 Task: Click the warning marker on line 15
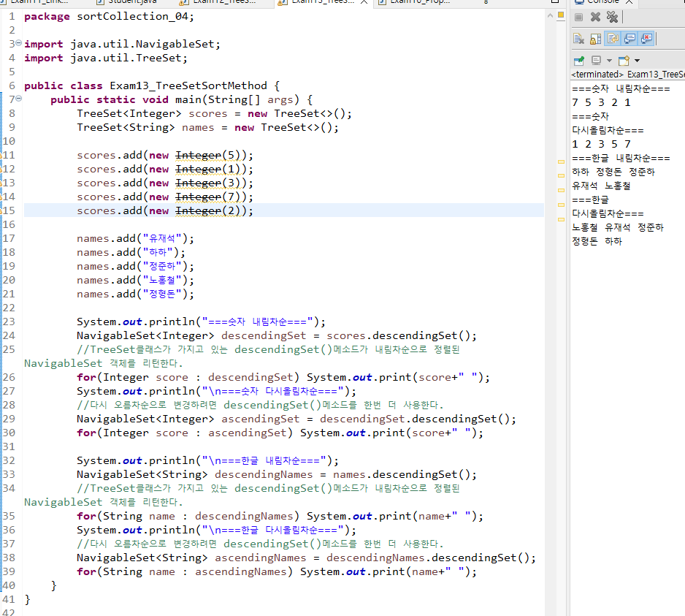[x=1, y=210]
